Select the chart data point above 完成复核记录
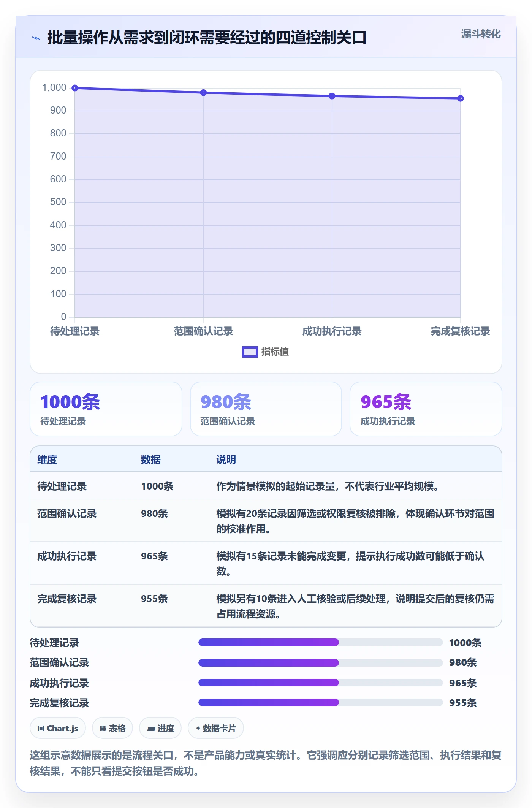 (461, 98)
